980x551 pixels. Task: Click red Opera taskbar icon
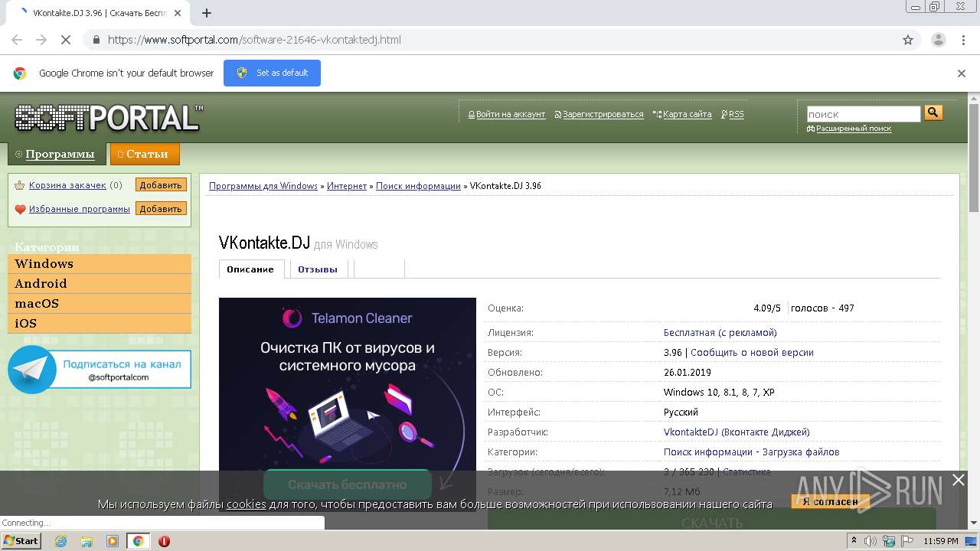click(x=164, y=541)
